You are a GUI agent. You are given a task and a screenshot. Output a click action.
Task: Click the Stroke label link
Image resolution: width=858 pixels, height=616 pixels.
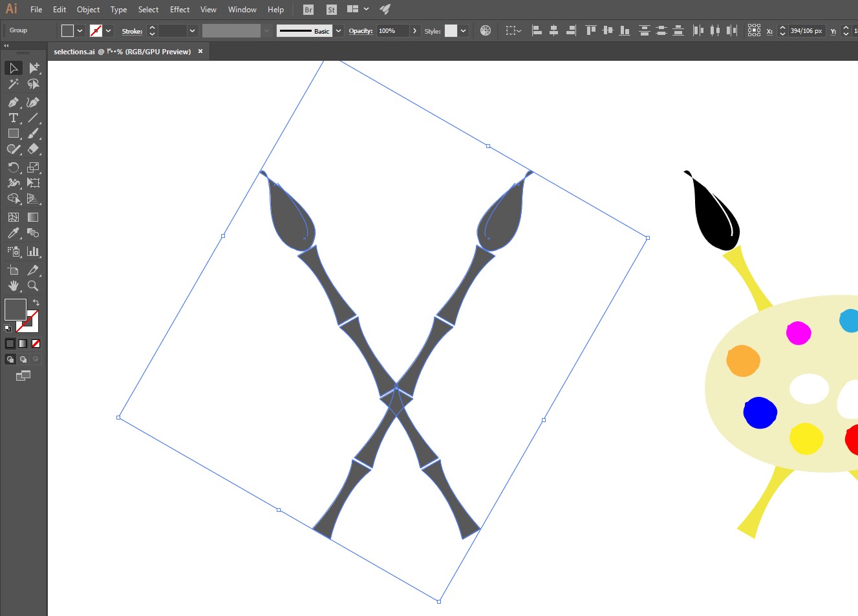132,31
